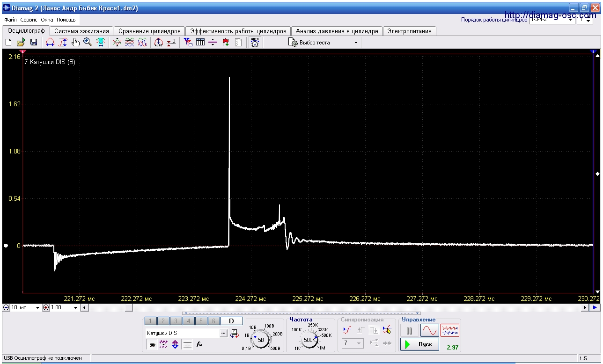Switch to the Электропитание tab
603x364 pixels.
point(410,31)
